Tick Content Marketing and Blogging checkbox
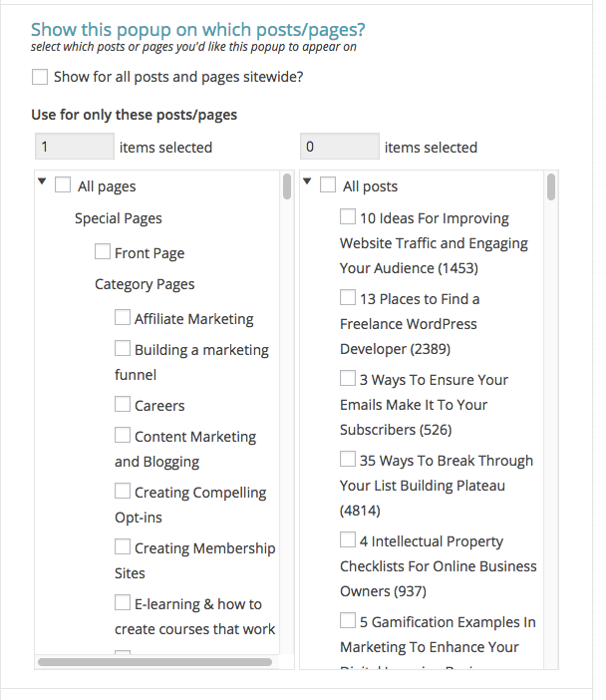606x700 pixels. [123, 436]
